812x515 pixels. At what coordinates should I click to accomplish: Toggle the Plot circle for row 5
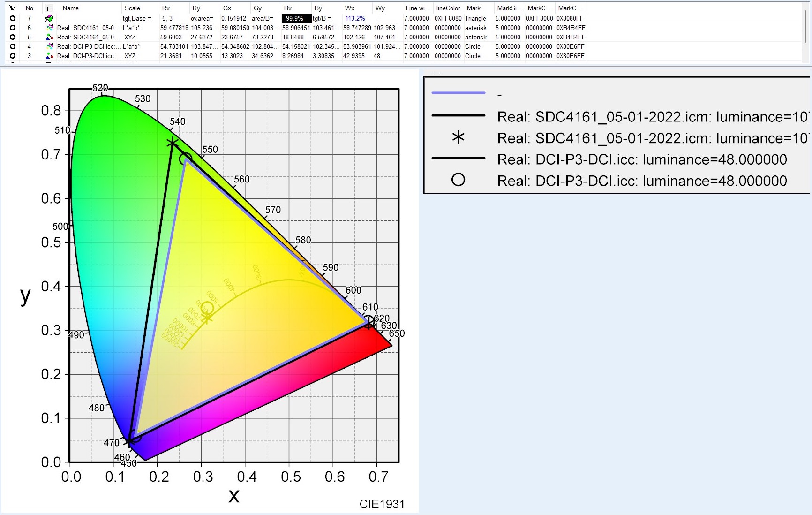[13, 37]
